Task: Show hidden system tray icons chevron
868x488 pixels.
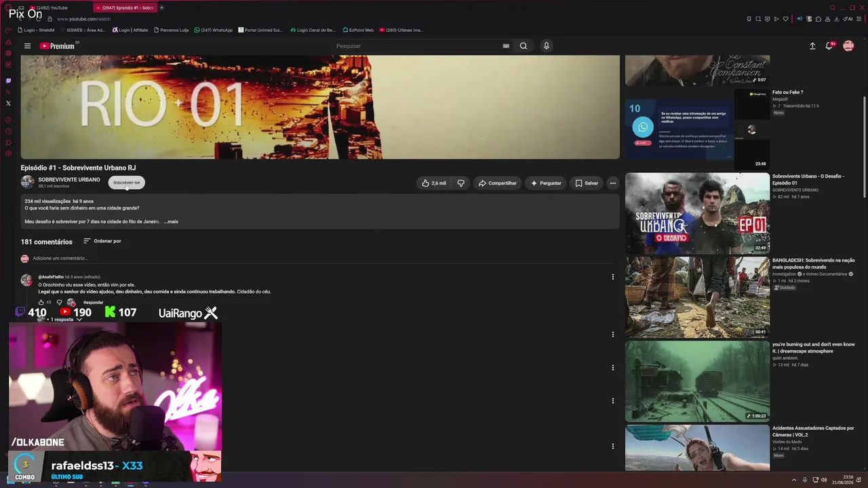Action: [794, 480]
